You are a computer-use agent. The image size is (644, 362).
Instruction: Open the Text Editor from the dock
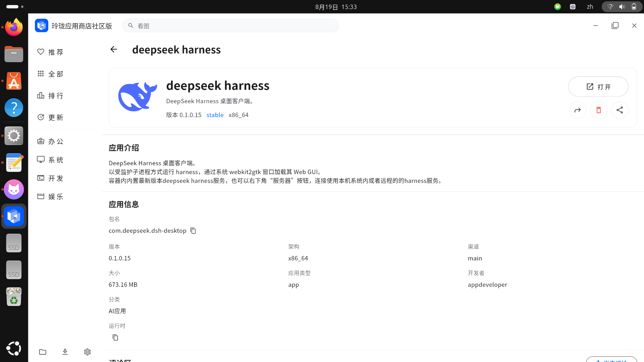14,163
